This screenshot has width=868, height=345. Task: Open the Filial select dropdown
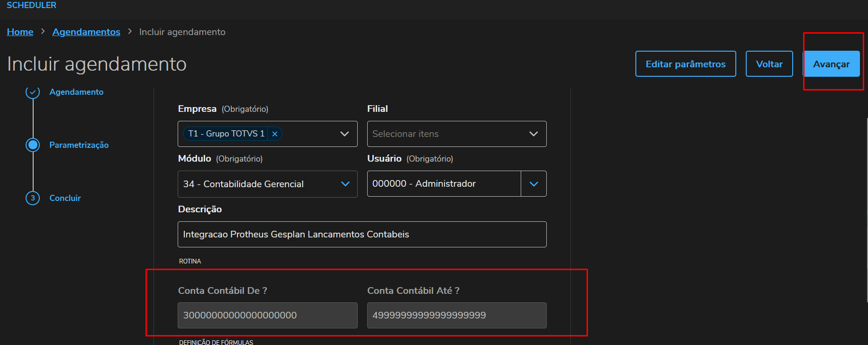456,134
